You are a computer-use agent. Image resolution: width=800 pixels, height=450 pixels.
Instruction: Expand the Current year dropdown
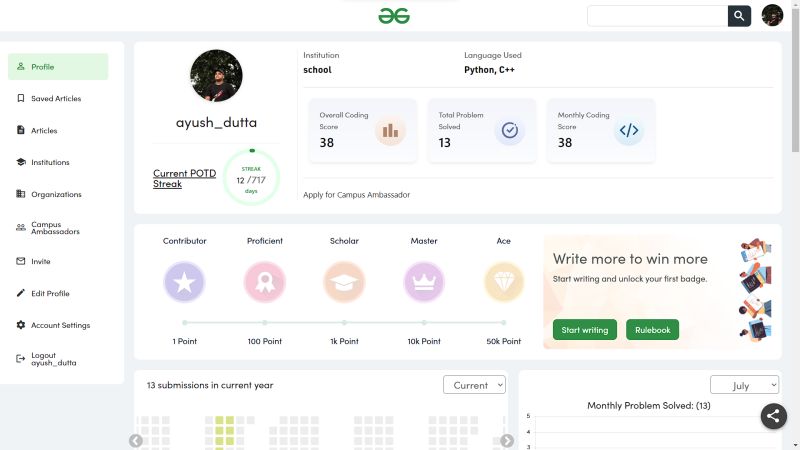click(x=474, y=385)
